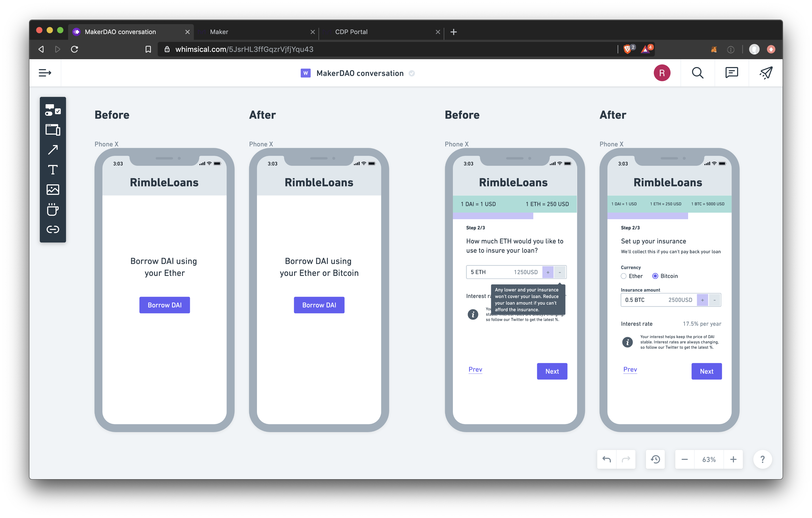Click the R user avatar
Viewport: 812px width, 518px height.
click(x=662, y=73)
